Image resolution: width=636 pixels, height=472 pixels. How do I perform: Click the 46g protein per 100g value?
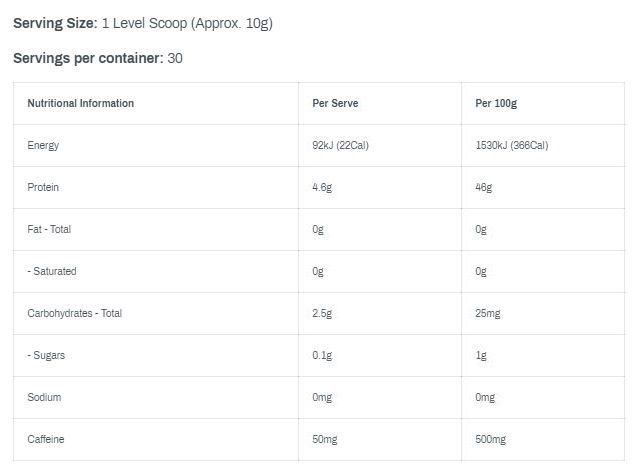483,187
